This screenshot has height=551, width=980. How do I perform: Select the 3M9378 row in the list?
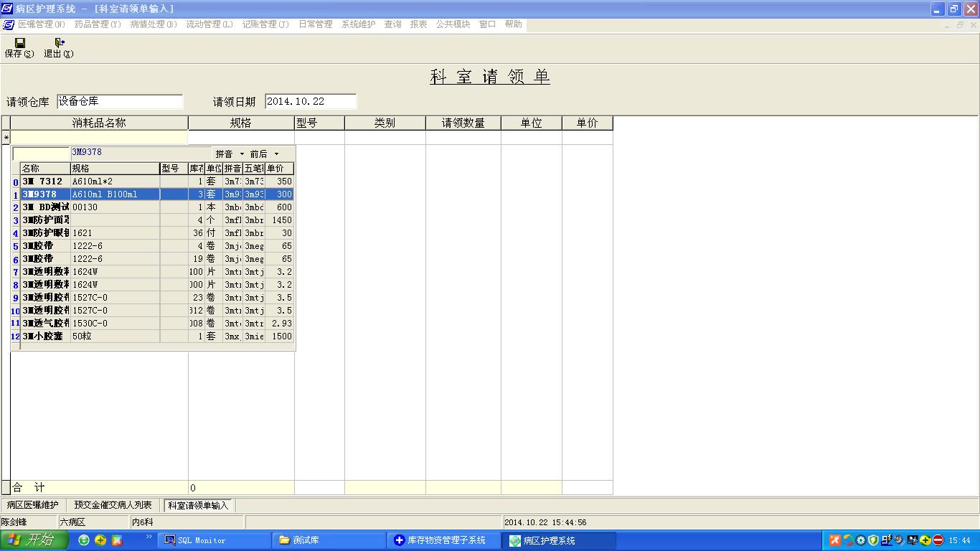pyautogui.click(x=157, y=194)
